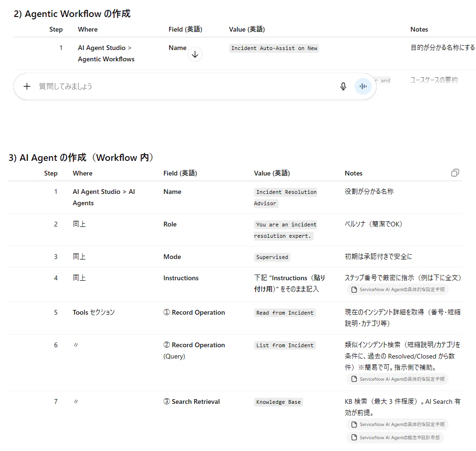This screenshot has height=451, width=476.
Task: Click the Instructions field cell
Action: click(181, 278)
